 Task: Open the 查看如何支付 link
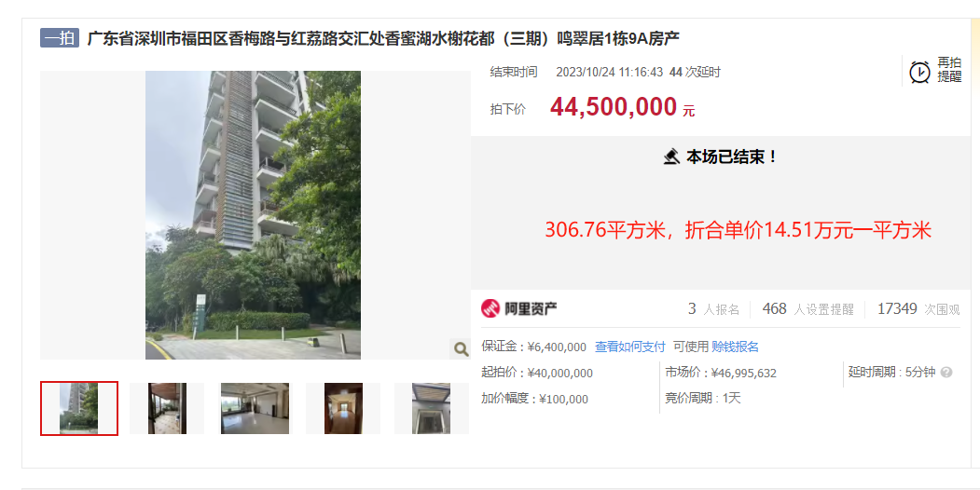630,347
